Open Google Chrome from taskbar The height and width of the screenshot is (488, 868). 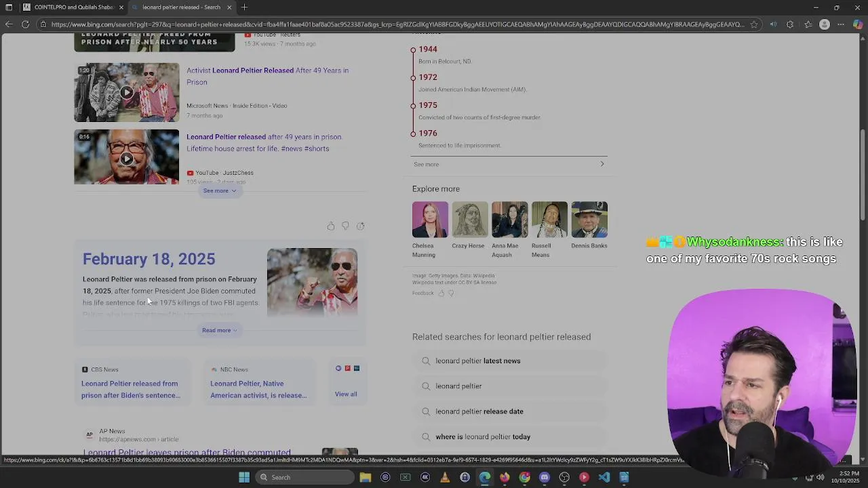524,477
